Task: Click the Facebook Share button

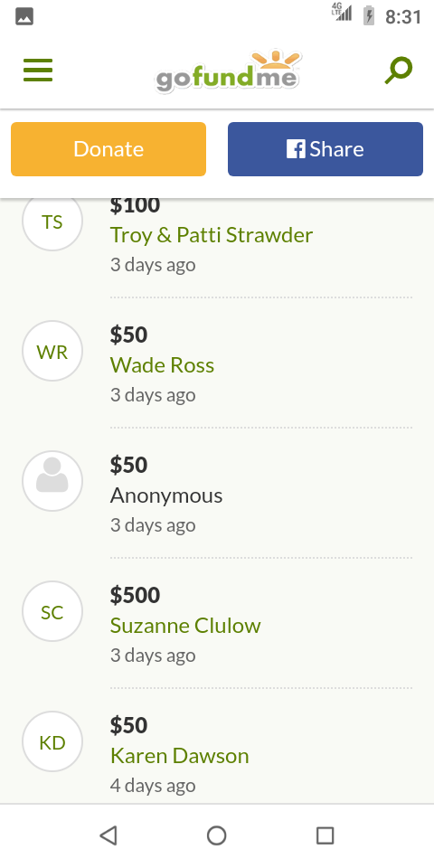Action: (x=325, y=149)
